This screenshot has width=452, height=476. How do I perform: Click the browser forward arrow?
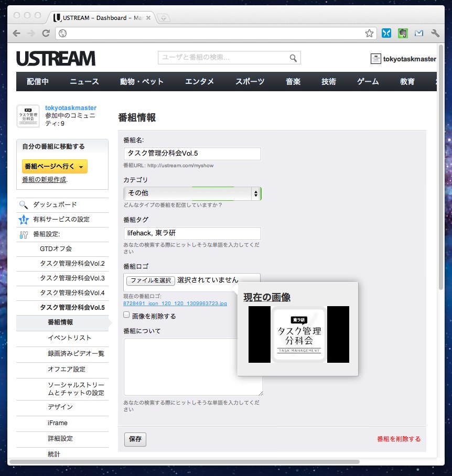pyautogui.click(x=31, y=33)
